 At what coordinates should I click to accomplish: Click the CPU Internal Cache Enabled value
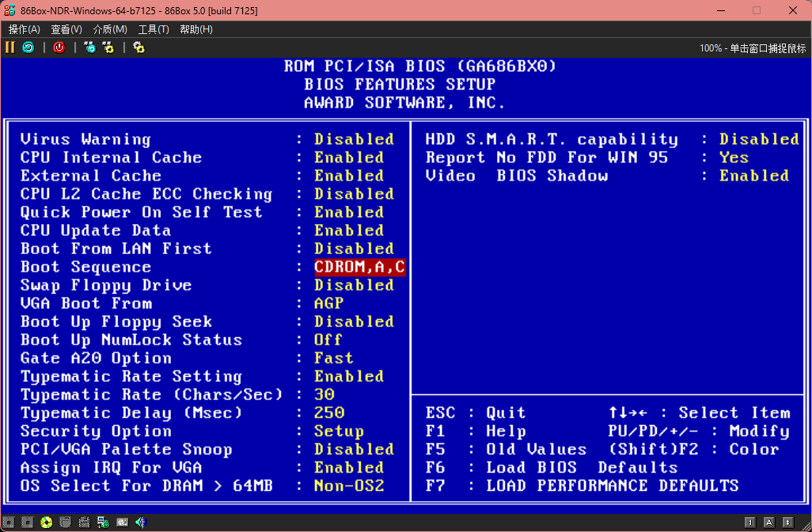(x=349, y=158)
